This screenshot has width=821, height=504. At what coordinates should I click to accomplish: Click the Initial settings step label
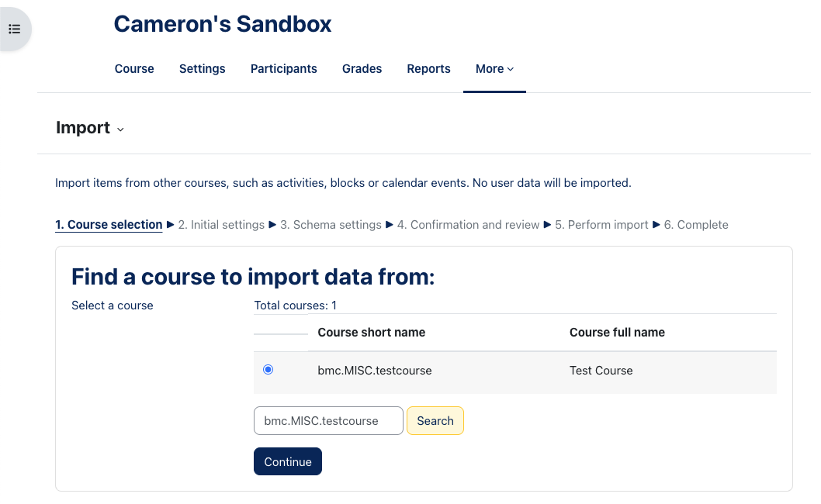(x=221, y=225)
